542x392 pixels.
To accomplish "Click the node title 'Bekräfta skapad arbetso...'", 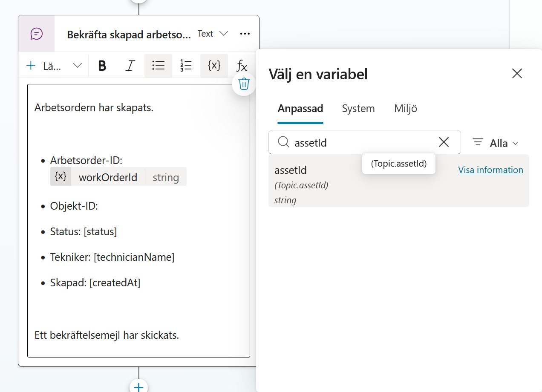I will 129,35.
